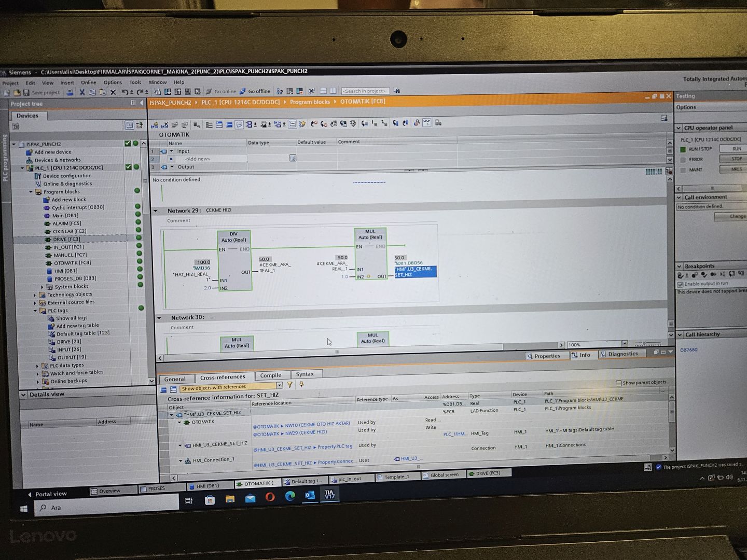Image resolution: width=747 pixels, height=560 pixels.
Task: Click the Go online toolbar button
Action: coord(220,91)
